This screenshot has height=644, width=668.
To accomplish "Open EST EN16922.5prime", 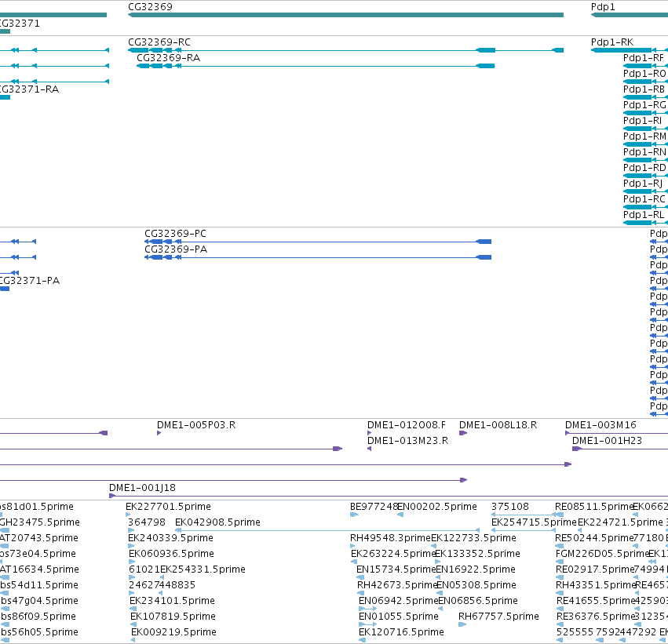I will (x=476, y=569).
